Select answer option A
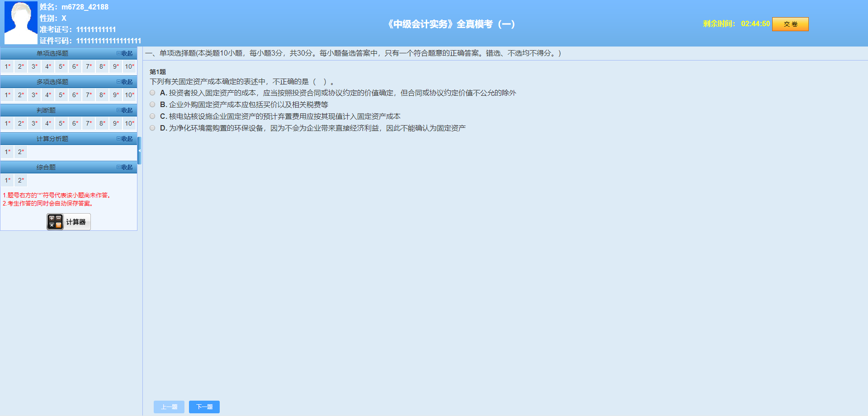Screen dimensions: 868x416 152,93
